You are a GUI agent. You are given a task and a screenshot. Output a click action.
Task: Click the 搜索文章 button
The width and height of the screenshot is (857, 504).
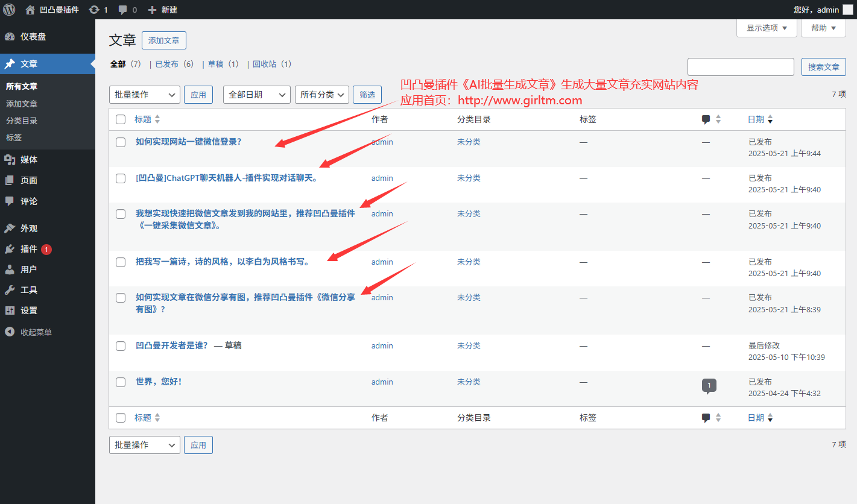824,67
